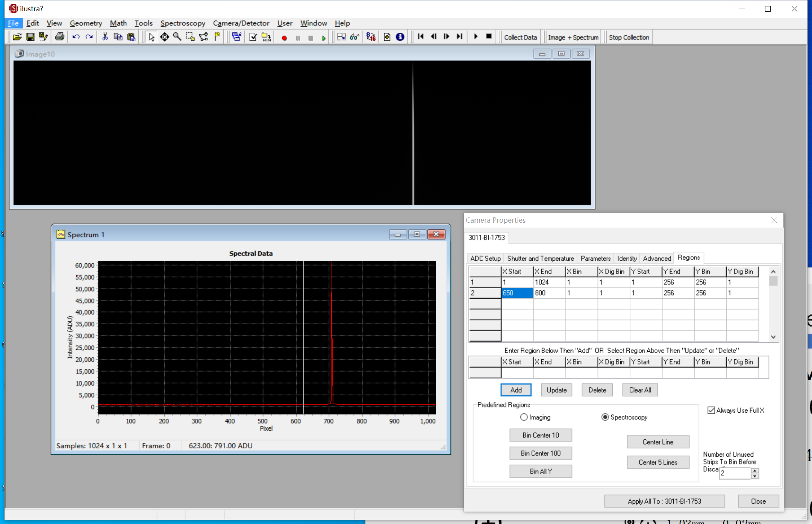Viewport: 812px width, 524px height.
Task: Select the ADC Setup tab
Action: click(x=485, y=258)
